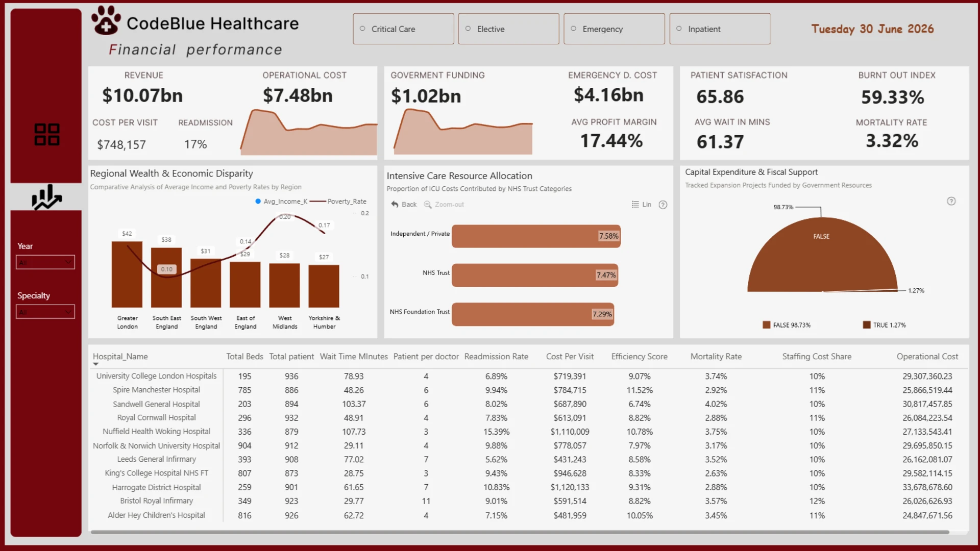Click the Back arrow in ICU chart

[x=395, y=205]
